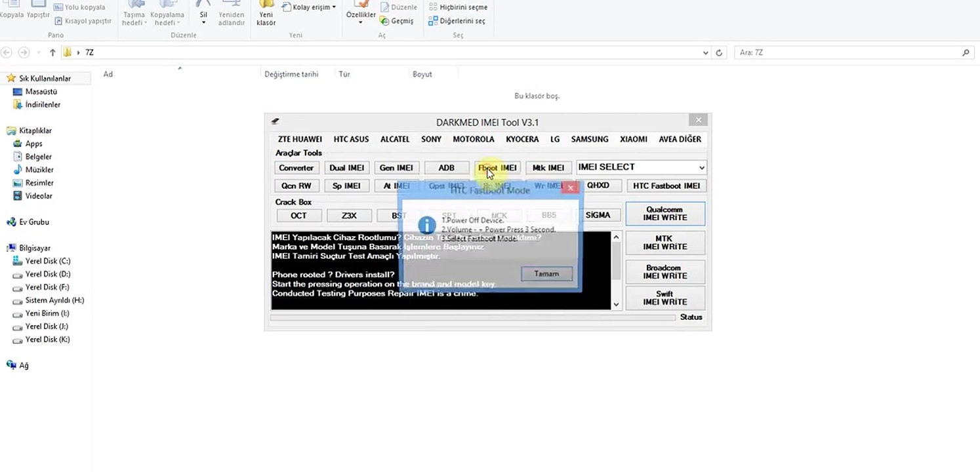This screenshot has width=980, height=472.
Task: Open the SAMSUNG menu
Action: [x=590, y=139]
